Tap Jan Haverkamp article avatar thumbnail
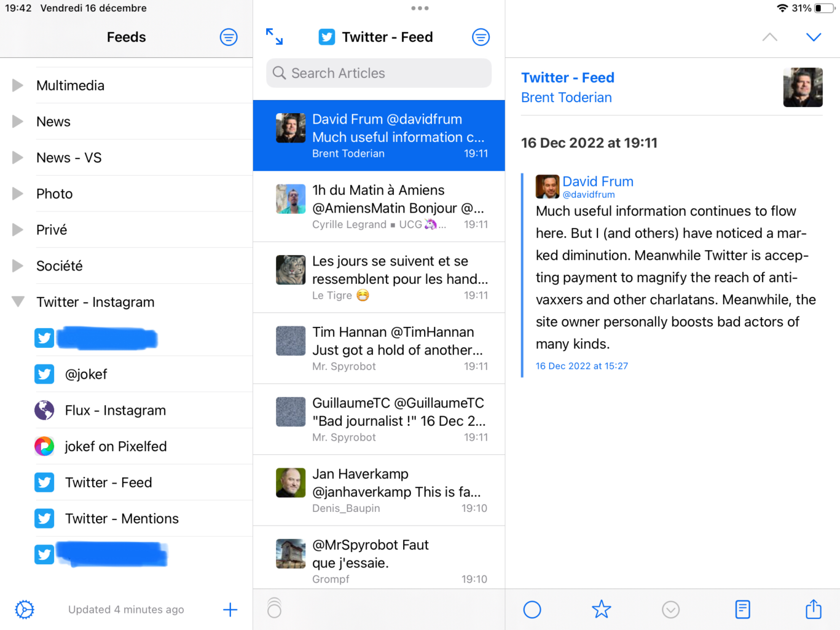This screenshot has height=630, width=840. coord(291,482)
